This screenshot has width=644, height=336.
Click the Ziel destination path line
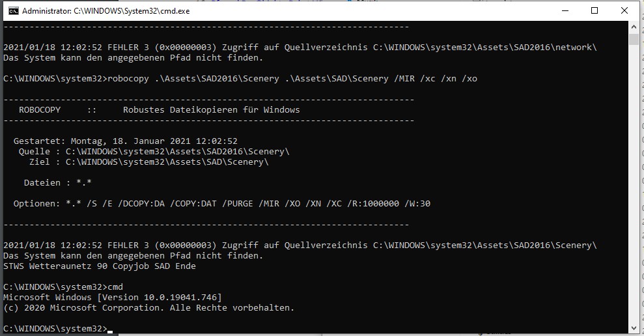click(x=148, y=162)
